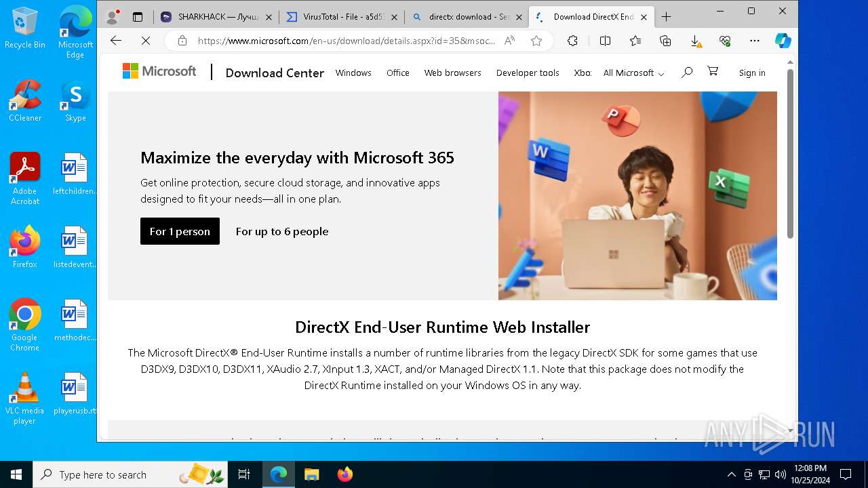Open the Copilot sidebar icon
Screen dimensions: 868x488
click(783, 41)
